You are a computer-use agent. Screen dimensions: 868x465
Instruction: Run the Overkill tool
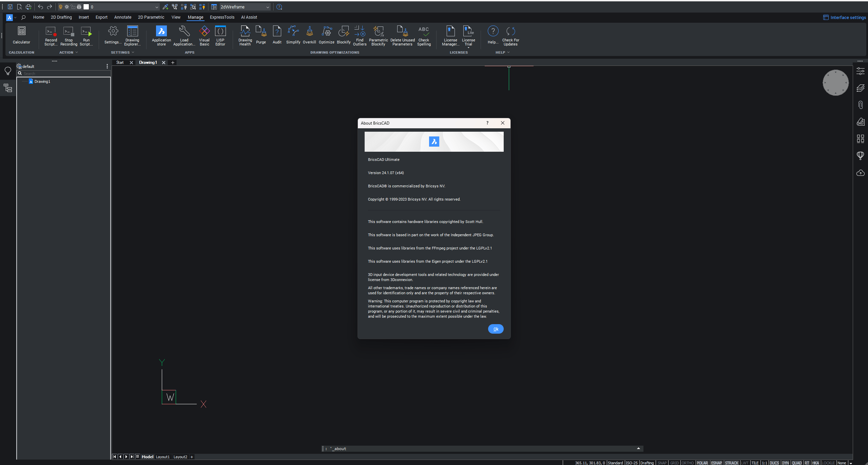click(x=309, y=35)
